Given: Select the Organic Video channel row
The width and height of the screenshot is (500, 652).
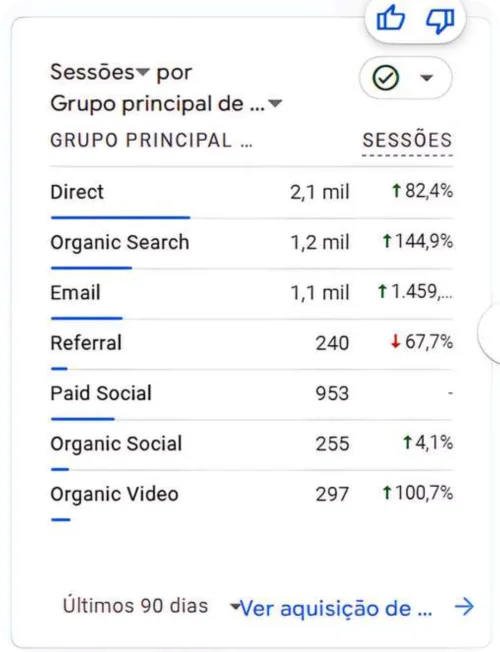Looking at the screenshot, I should point(251,496).
